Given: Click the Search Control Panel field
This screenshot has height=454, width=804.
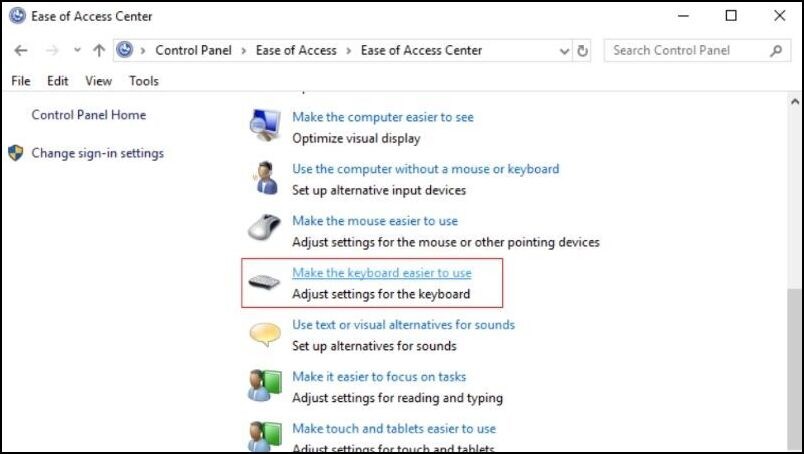Looking at the screenshot, I should (687, 50).
